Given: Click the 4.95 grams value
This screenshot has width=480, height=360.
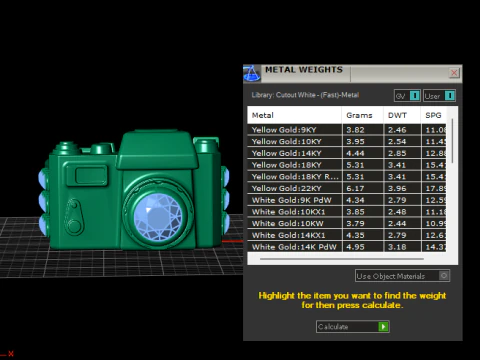Looking at the screenshot, I should click(x=355, y=247).
